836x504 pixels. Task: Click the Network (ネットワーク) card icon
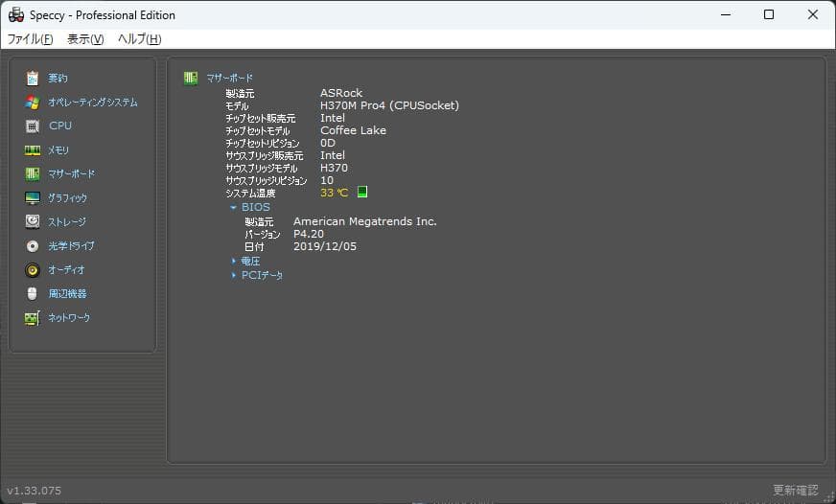(32, 318)
